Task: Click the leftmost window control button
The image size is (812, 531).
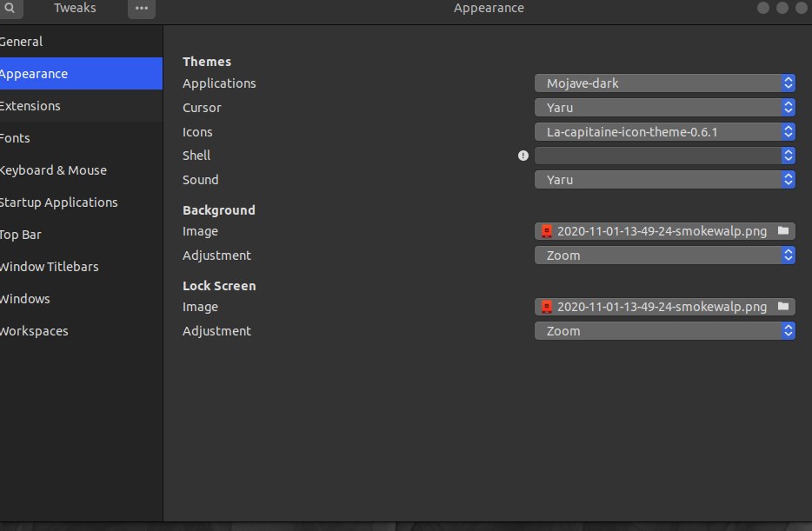Action: point(762,8)
